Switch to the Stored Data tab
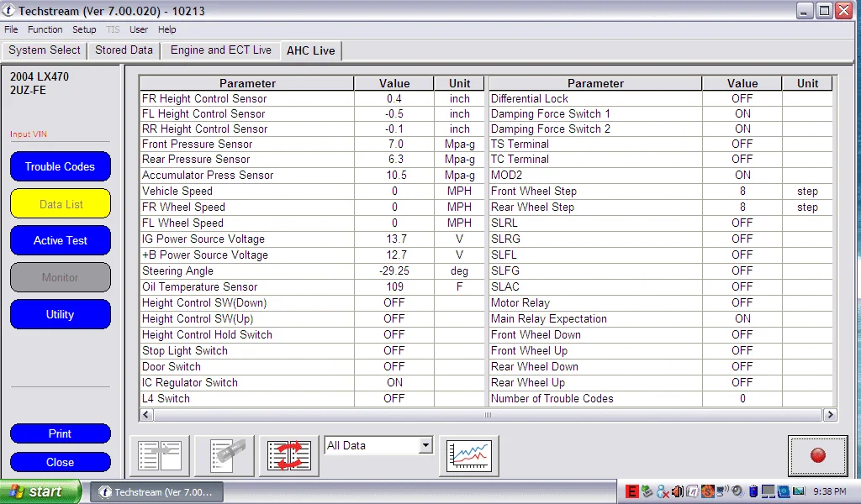The width and height of the screenshot is (861, 504). (x=124, y=50)
